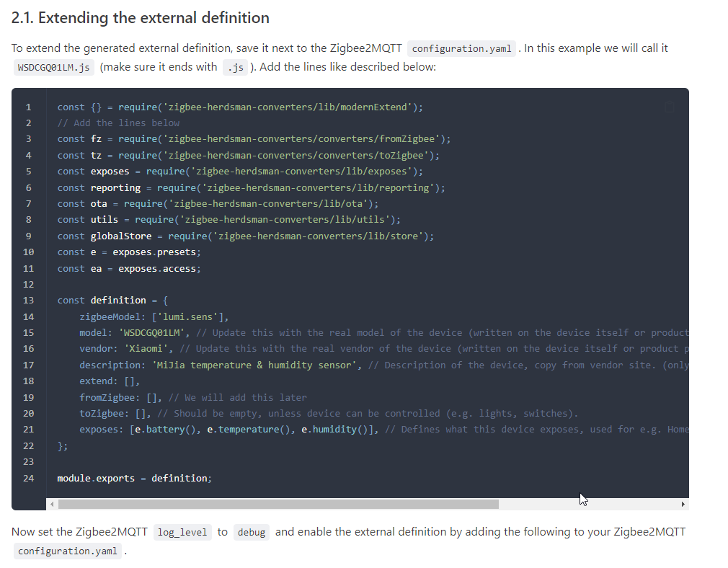Click the code block's right scroll arrow
Viewport: 728px width, 568px height.
click(682, 504)
